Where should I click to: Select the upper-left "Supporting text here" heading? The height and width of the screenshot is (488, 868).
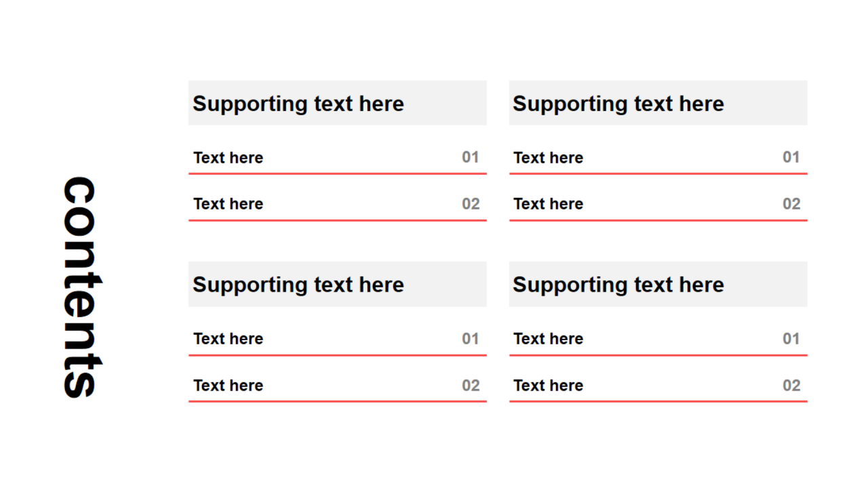298,104
